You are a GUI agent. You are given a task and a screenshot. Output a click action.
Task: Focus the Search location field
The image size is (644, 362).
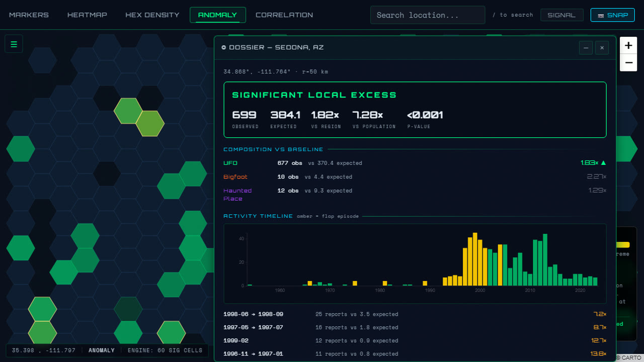click(428, 15)
